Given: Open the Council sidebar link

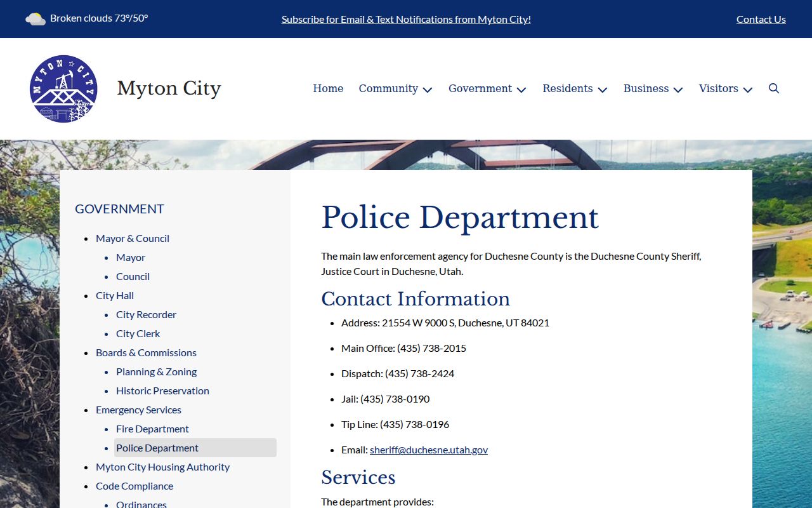Looking at the screenshot, I should click(x=133, y=276).
